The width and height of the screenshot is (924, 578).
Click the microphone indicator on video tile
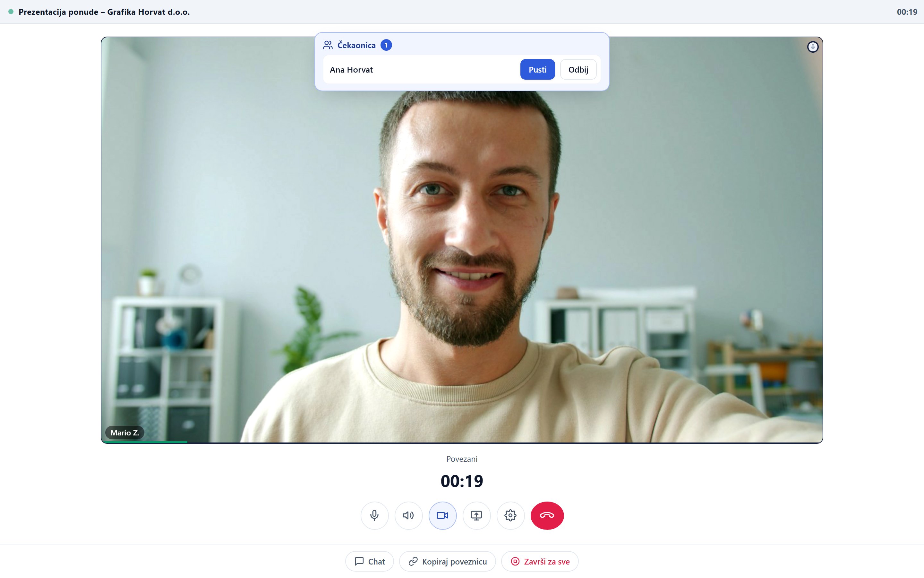coord(812,47)
